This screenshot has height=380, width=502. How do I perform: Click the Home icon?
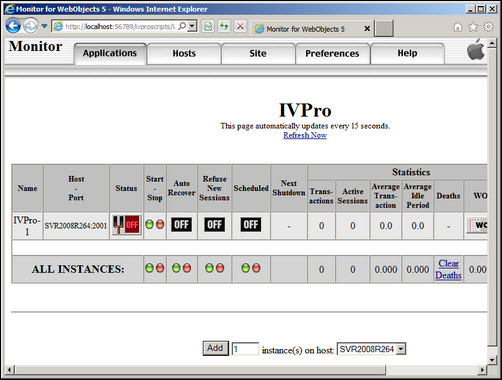(458, 27)
